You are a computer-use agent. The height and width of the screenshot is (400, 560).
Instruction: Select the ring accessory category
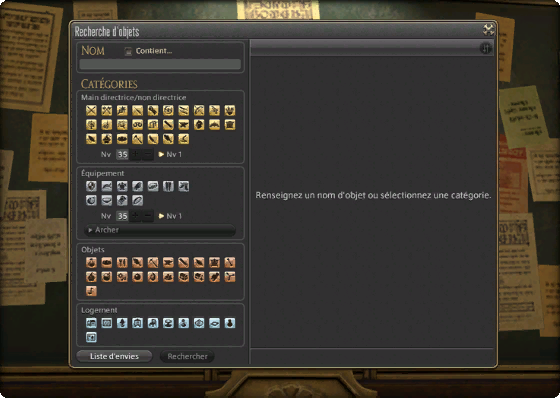(x=138, y=200)
